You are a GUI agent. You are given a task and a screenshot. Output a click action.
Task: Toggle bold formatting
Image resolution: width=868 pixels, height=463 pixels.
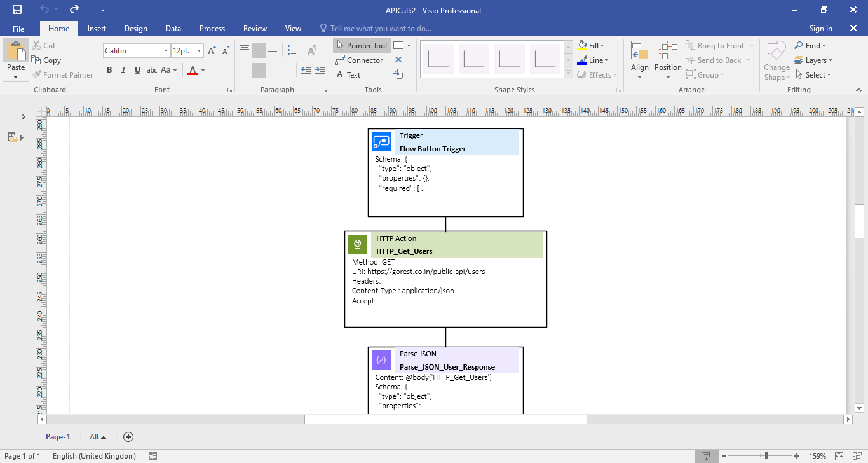point(109,70)
